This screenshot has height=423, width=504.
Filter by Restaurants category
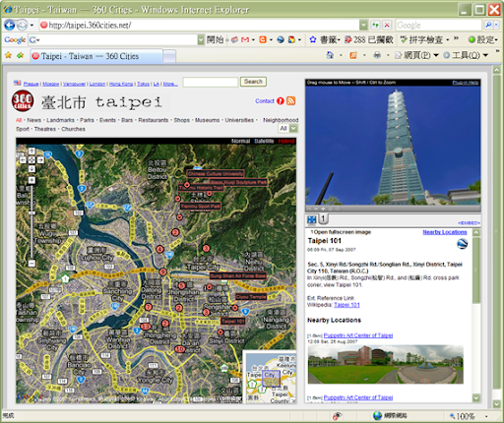pos(154,120)
